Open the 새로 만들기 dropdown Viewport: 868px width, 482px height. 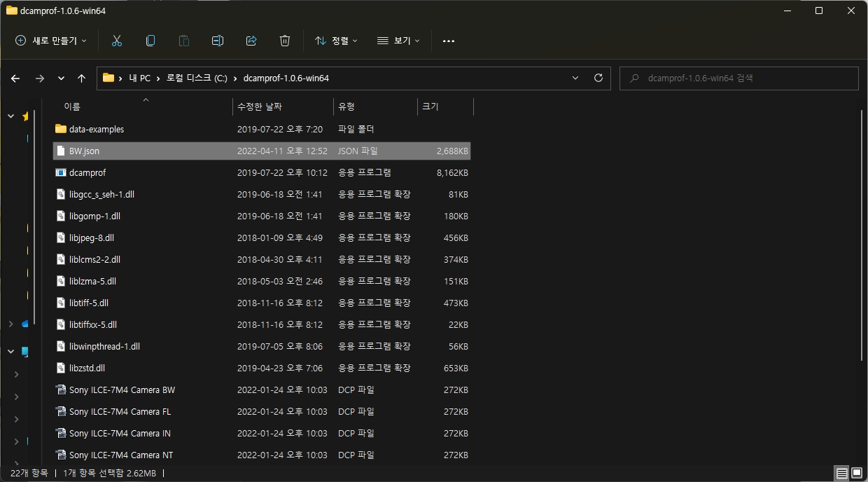pyautogui.click(x=51, y=41)
